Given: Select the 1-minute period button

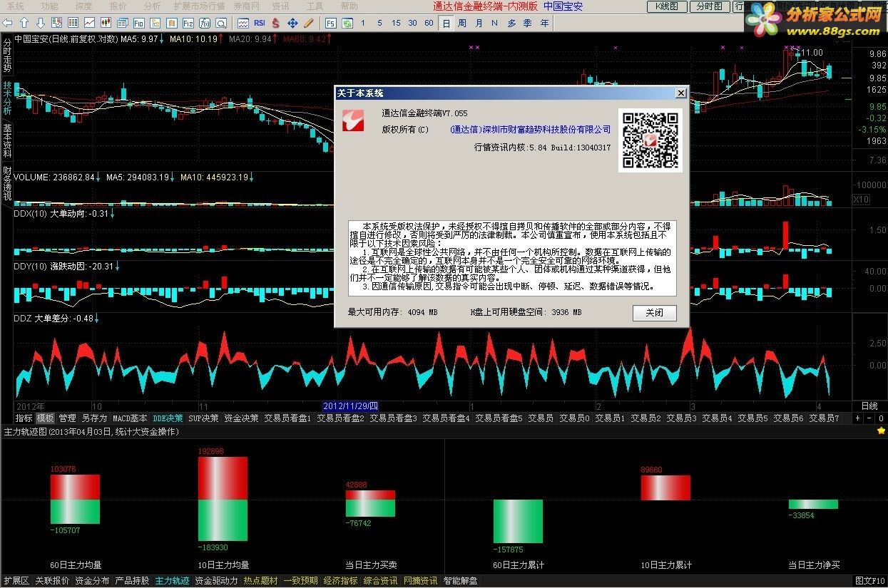Looking at the screenshot, I should click(x=363, y=23).
